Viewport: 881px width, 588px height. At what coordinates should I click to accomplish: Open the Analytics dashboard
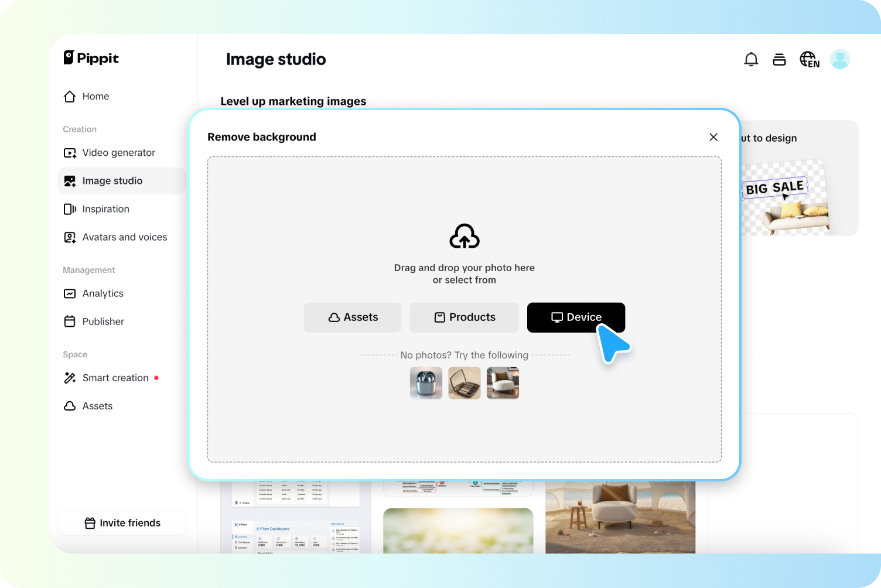[x=103, y=293]
